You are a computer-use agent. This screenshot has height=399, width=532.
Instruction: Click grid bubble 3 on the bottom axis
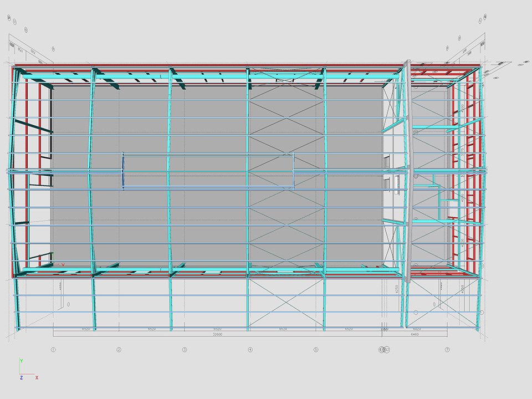tap(185, 350)
